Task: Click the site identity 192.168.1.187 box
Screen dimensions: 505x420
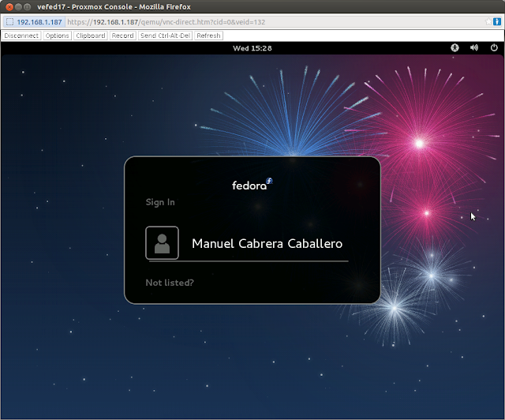Action: click(x=34, y=22)
